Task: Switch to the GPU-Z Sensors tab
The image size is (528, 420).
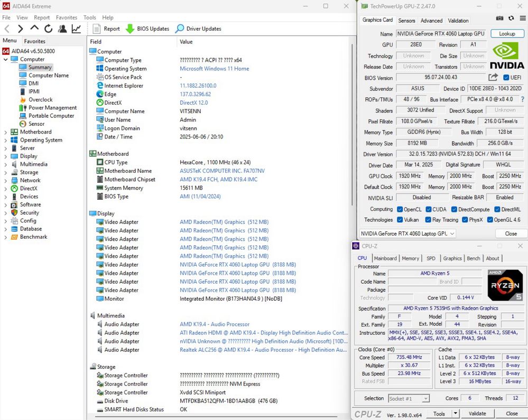Action: tap(406, 21)
